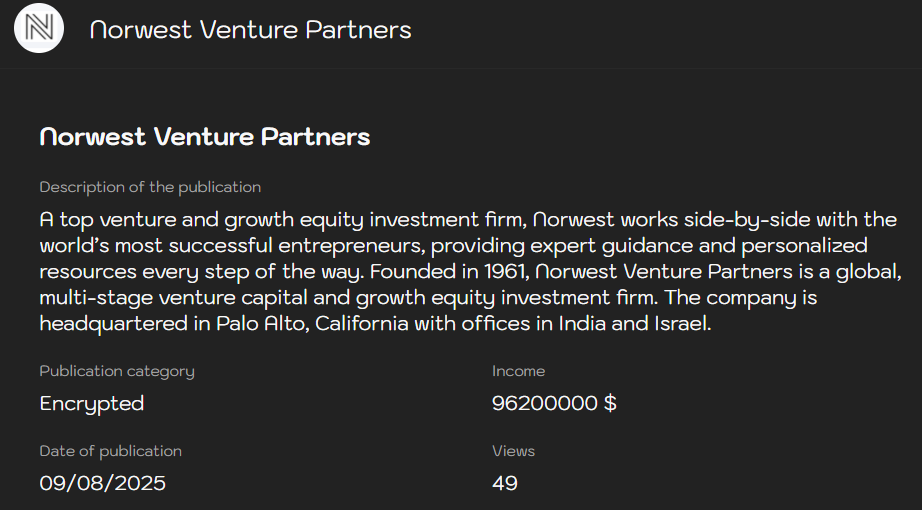Image resolution: width=922 pixels, height=510 pixels.
Task: Select the income amount 96200000 $
Action: point(554,403)
